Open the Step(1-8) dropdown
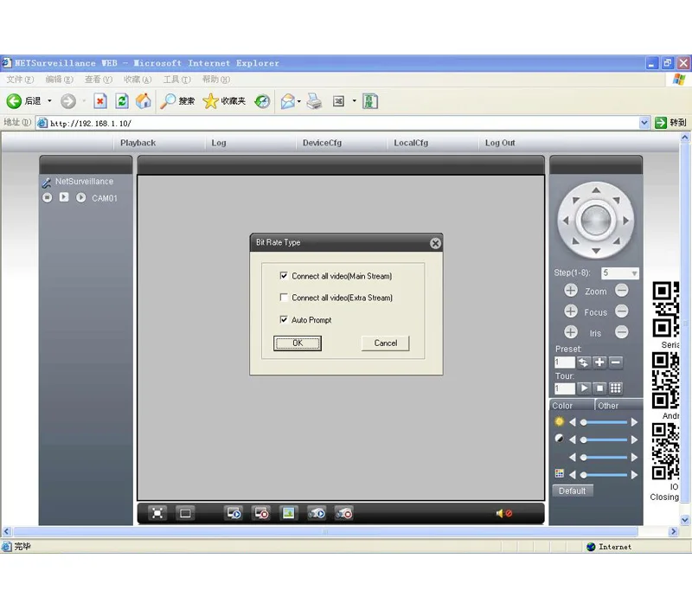Screen dimensions: 692x616 click(x=634, y=273)
